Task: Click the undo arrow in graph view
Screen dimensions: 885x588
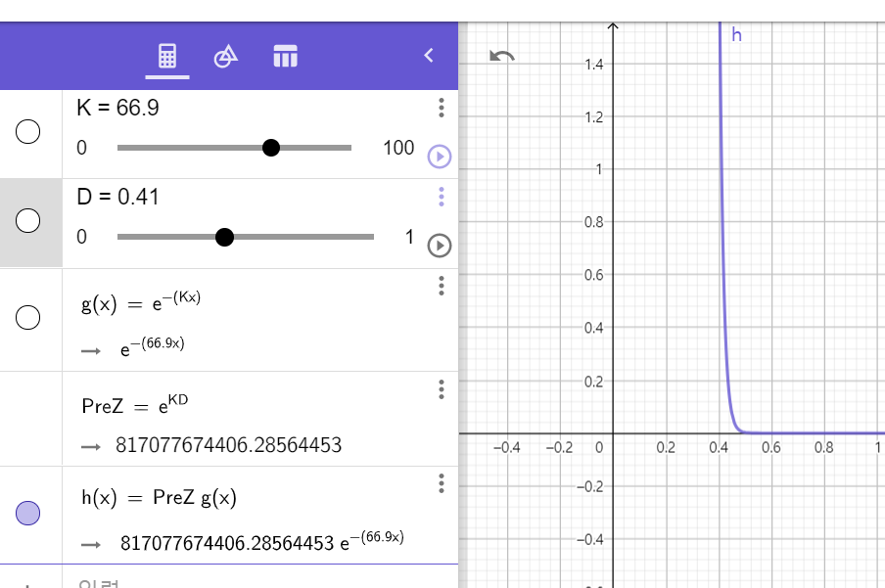Action: [x=502, y=56]
